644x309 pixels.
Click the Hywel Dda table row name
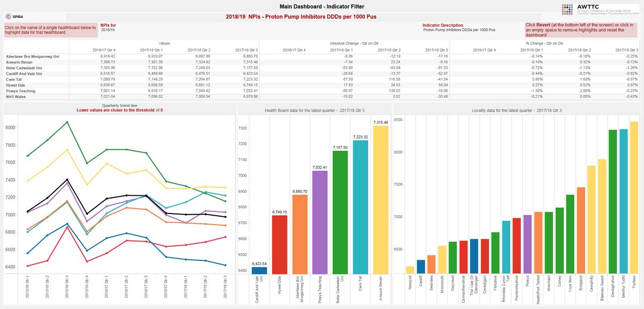[x=16, y=85]
